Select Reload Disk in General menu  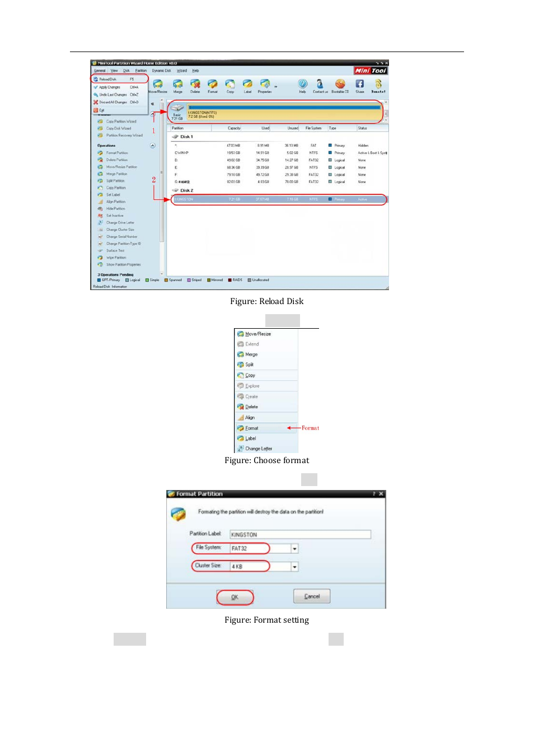click(120, 80)
